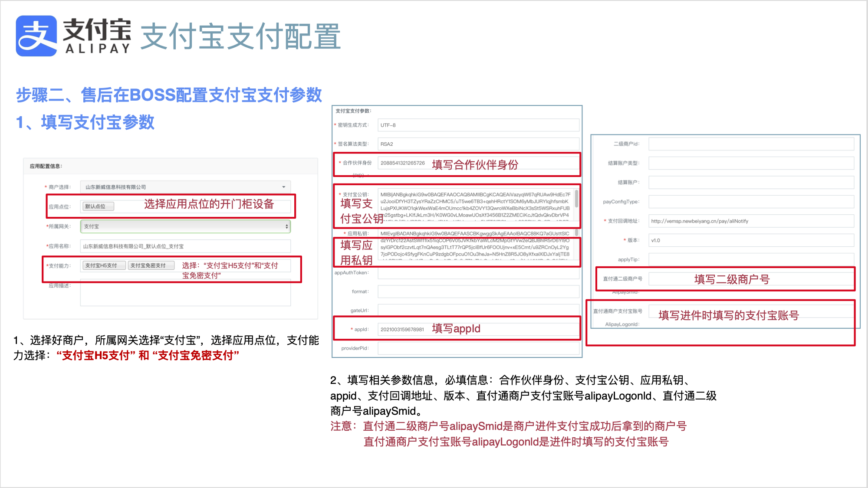Click the heading 步骤二、售后在BOSS配置支付宝支付参数
The width and height of the screenshot is (868, 488).
169,95
